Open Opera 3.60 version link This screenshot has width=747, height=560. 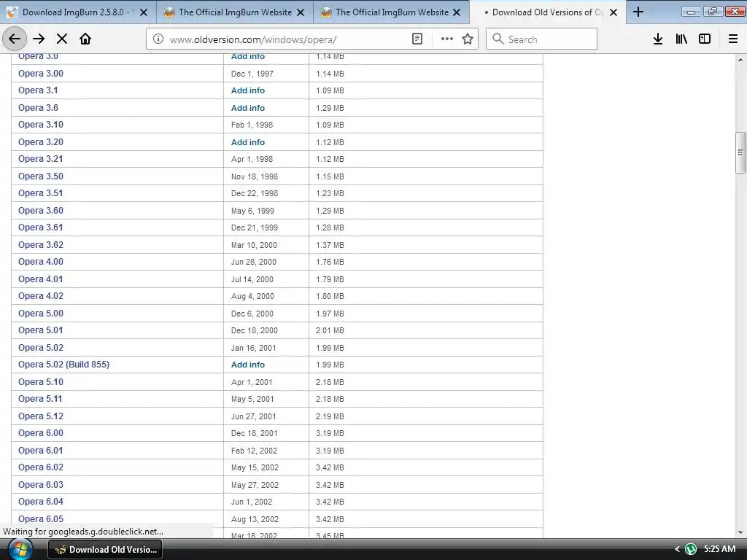(41, 211)
